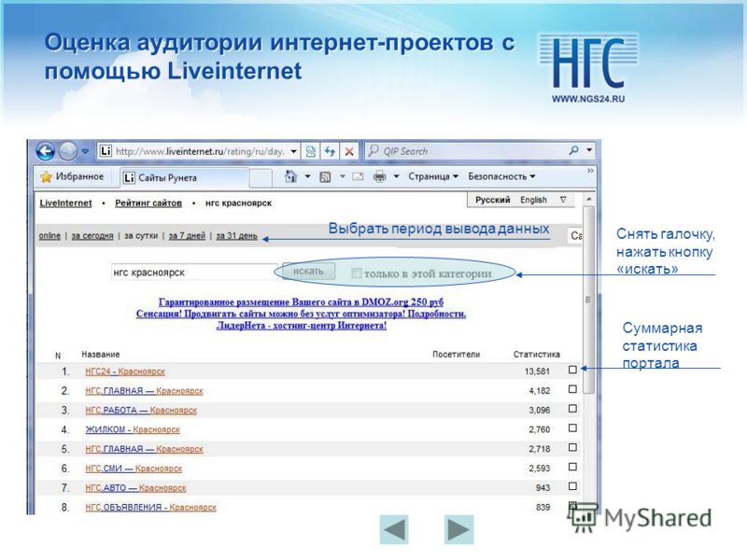Expand the language list triangle

[563, 200]
